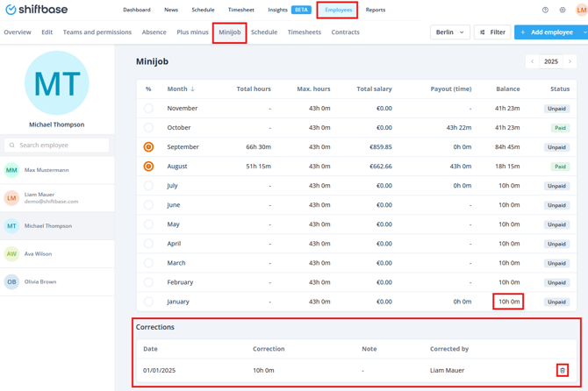Open the settings gear icon

point(563,11)
